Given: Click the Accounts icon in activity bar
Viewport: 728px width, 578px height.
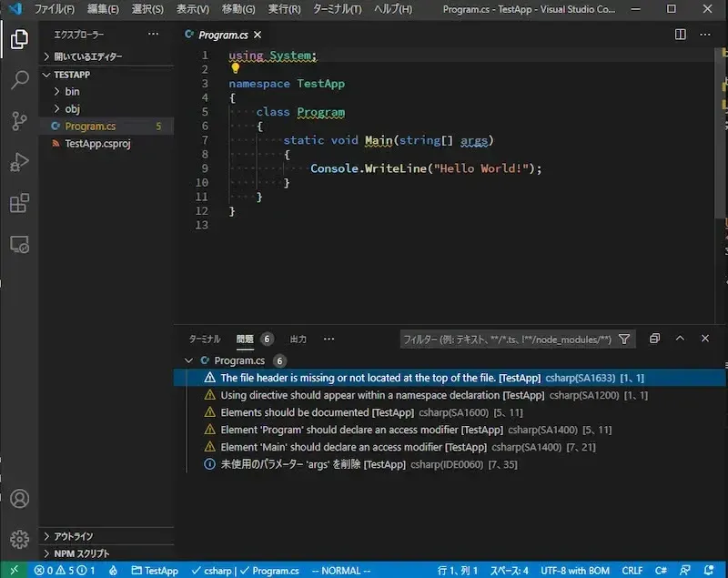Looking at the screenshot, I should tap(19, 499).
